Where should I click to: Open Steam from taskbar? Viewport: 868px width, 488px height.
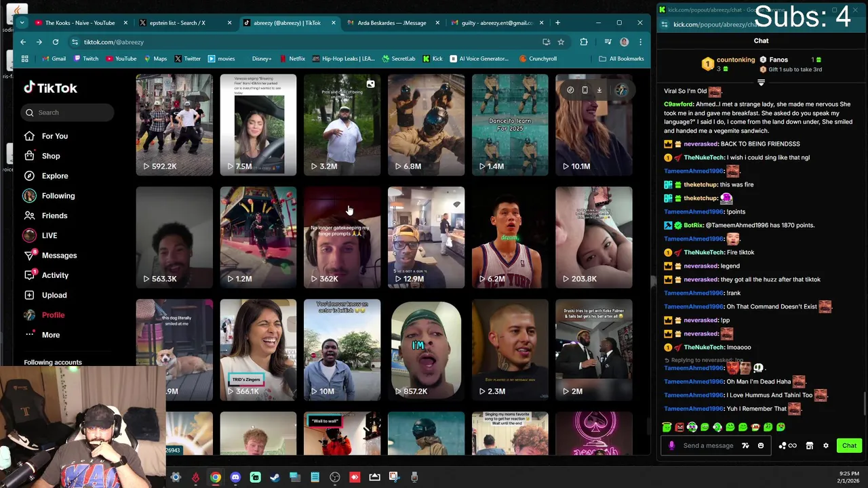tap(275, 477)
